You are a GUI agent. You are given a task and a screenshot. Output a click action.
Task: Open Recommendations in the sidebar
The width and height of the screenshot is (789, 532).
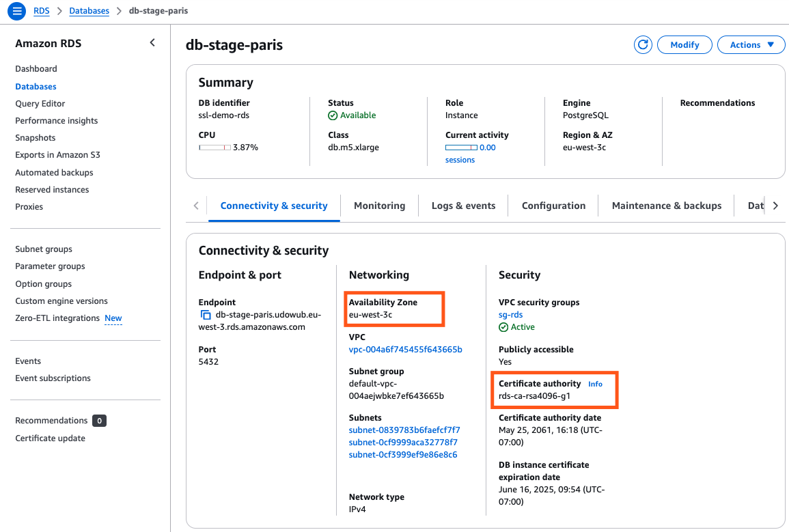[x=51, y=421]
